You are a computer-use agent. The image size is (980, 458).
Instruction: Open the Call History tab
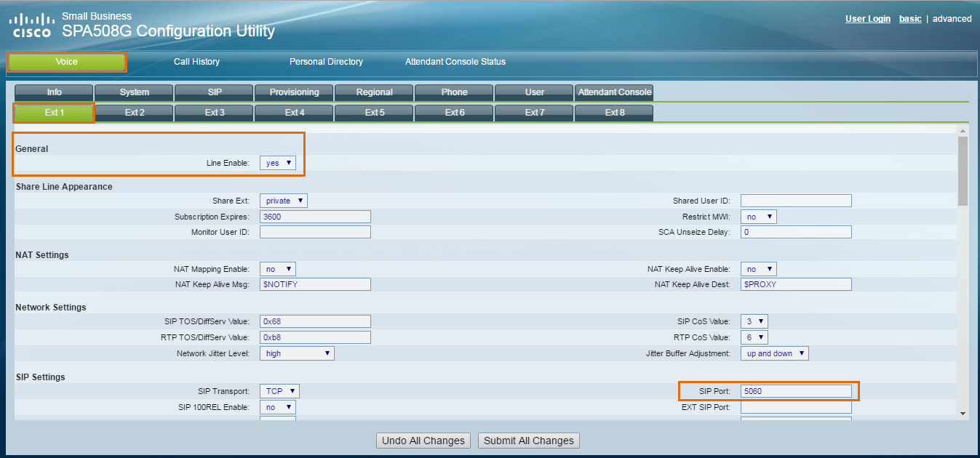tap(196, 62)
